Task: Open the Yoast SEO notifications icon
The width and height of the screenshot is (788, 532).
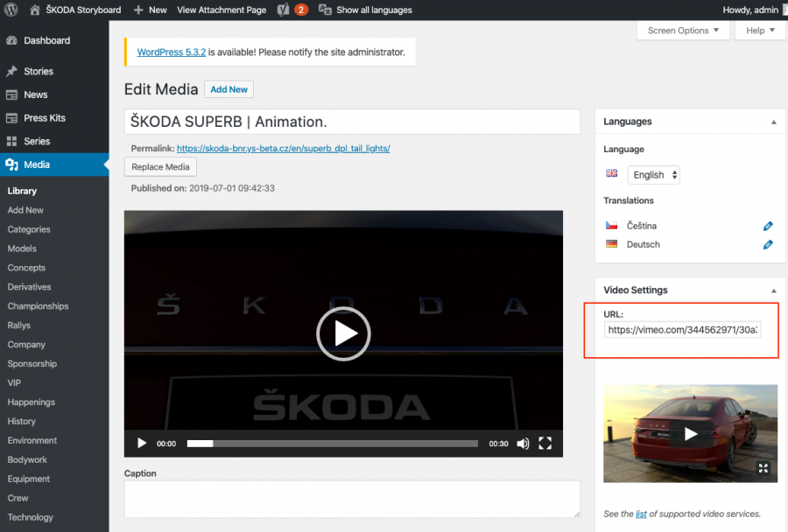Action: (x=283, y=10)
